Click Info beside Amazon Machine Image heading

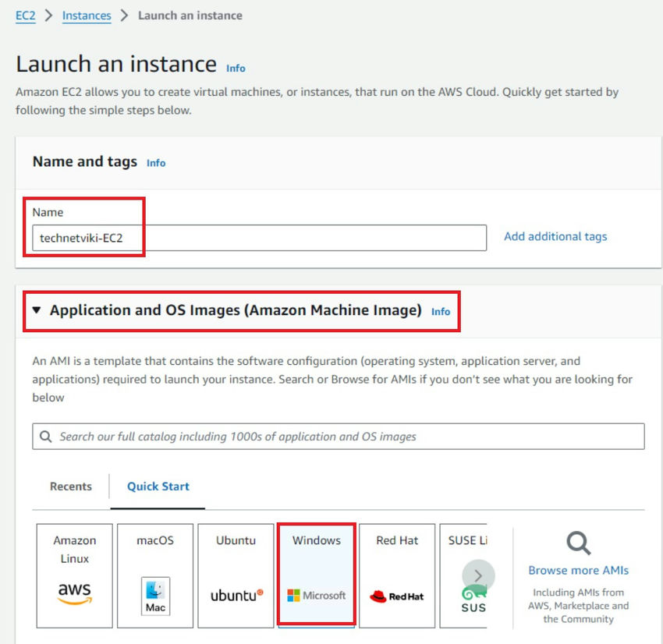pos(441,311)
